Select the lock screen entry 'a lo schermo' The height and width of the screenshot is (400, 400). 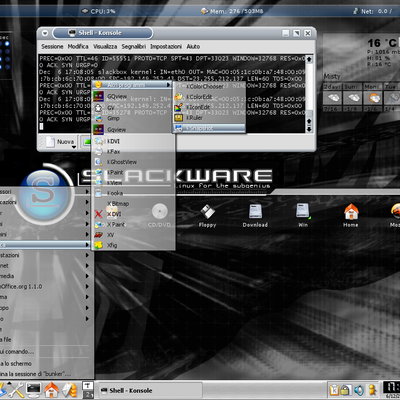click(46, 363)
